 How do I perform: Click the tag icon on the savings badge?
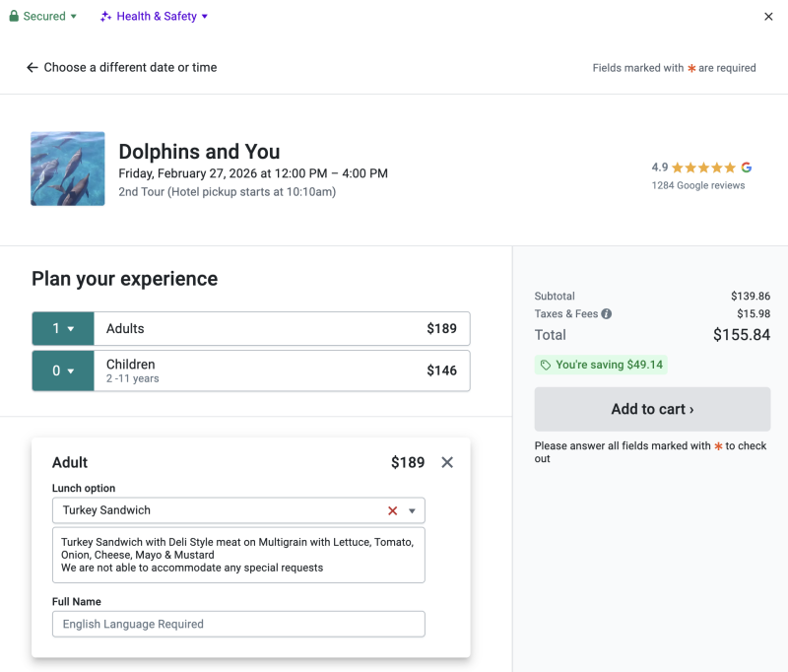point(546,364)
